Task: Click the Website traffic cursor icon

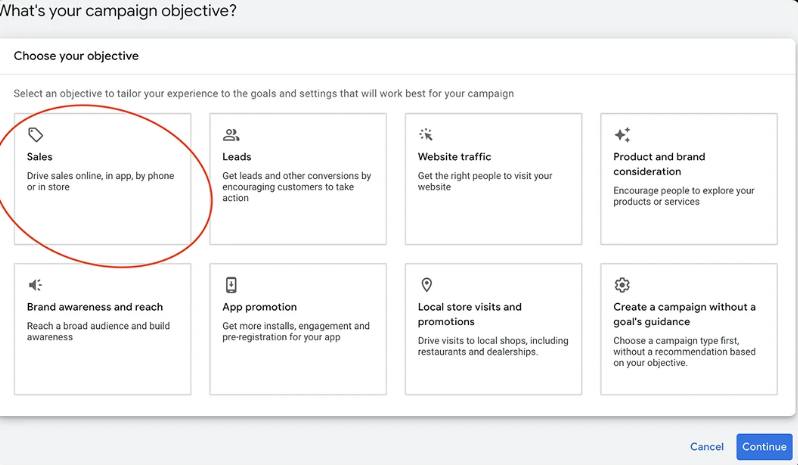Action: click(x=426, y=134)
